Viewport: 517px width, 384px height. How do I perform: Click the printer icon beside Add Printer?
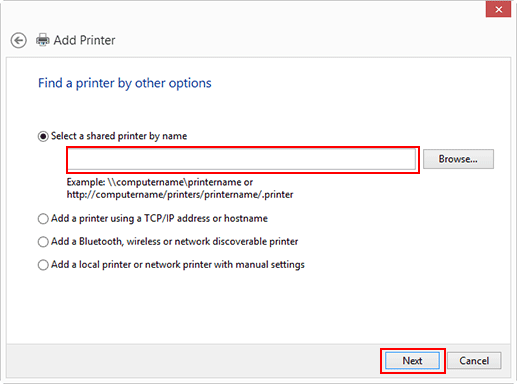[43, 40]
